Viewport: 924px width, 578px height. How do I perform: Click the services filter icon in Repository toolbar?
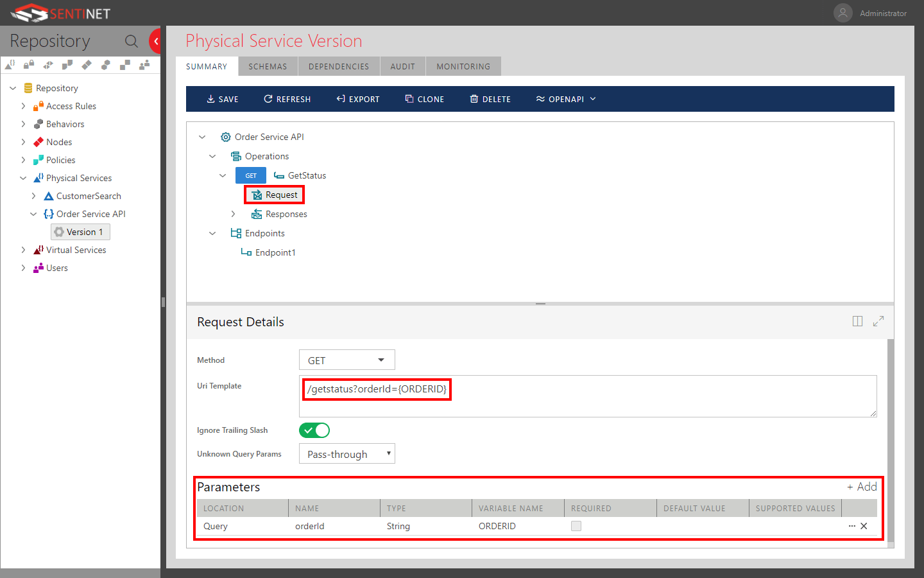click(x=10, y=64)
